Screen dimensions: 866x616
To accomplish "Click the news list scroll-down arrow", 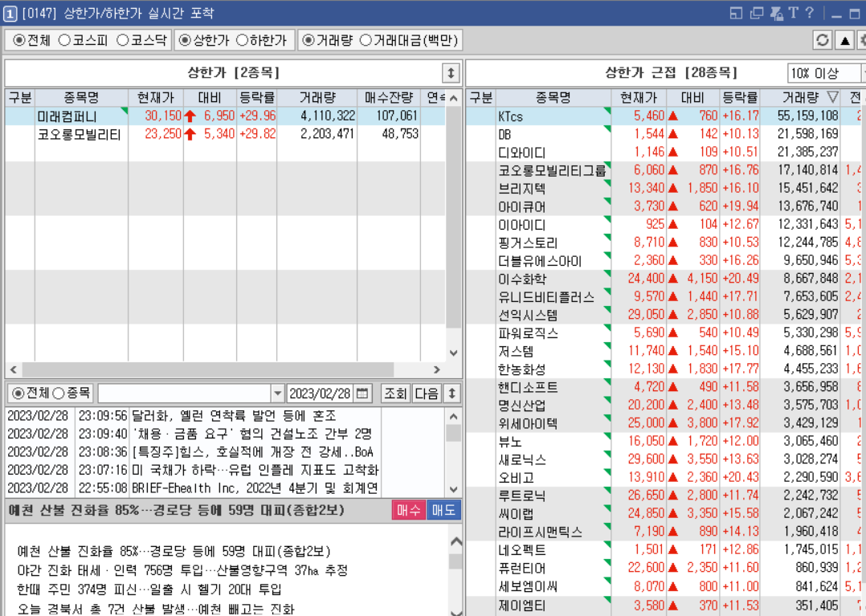I will (453, 489).
